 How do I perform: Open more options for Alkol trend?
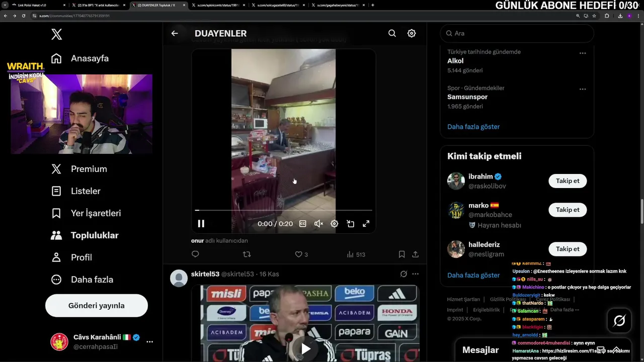pos(583,53)
